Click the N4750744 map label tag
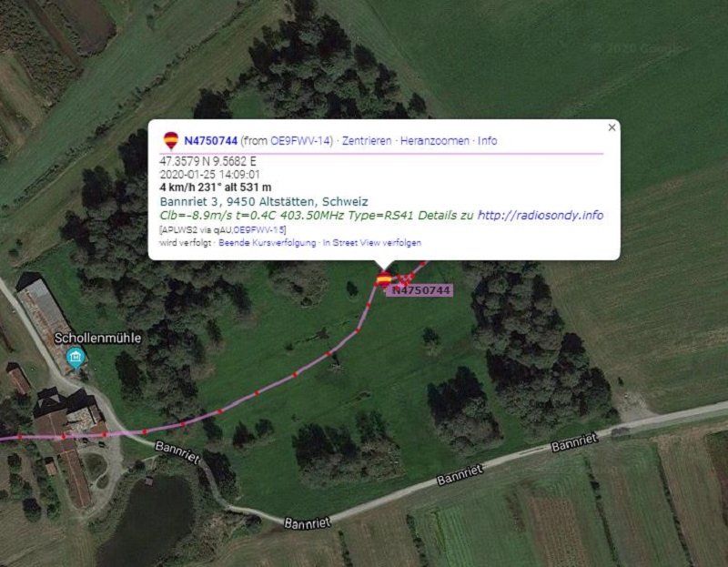728x567 pixels. [x=421, y=290]
